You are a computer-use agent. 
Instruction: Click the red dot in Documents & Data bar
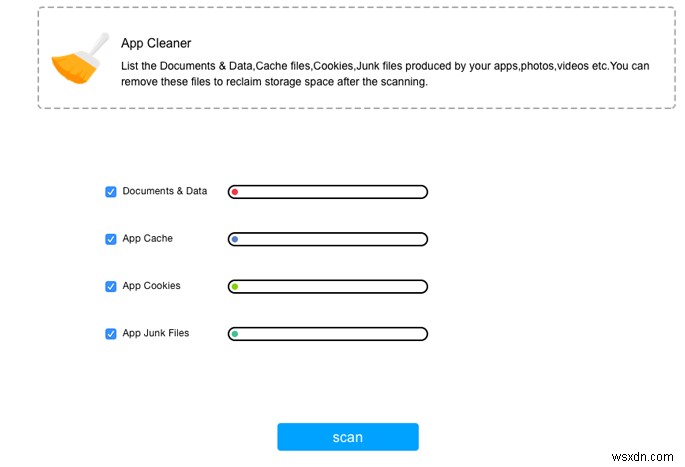coord(234,192)
